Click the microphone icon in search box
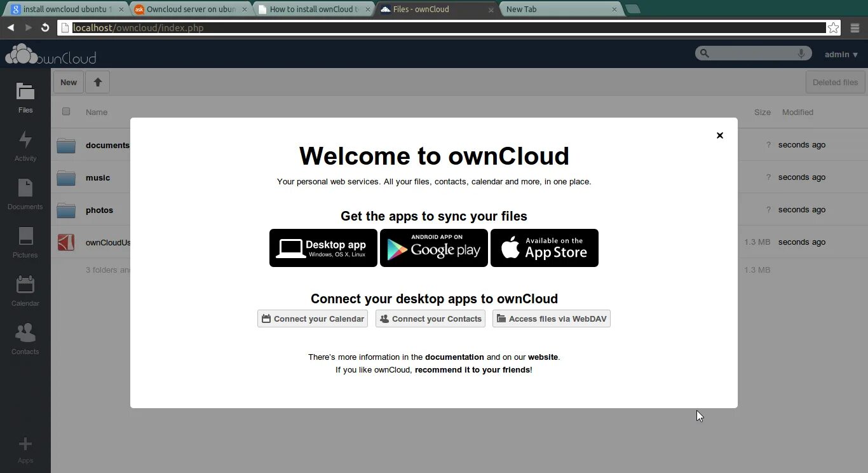Screen dimensions: 868x473 point(801,53)
